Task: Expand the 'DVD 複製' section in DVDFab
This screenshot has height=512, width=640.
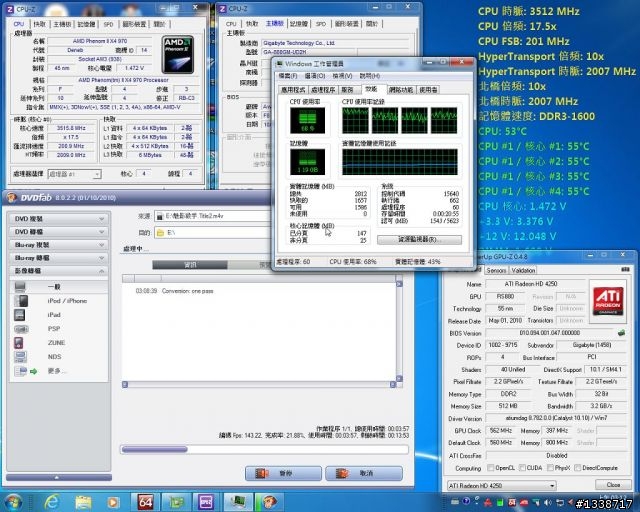Action: click(x=58, y=219)
